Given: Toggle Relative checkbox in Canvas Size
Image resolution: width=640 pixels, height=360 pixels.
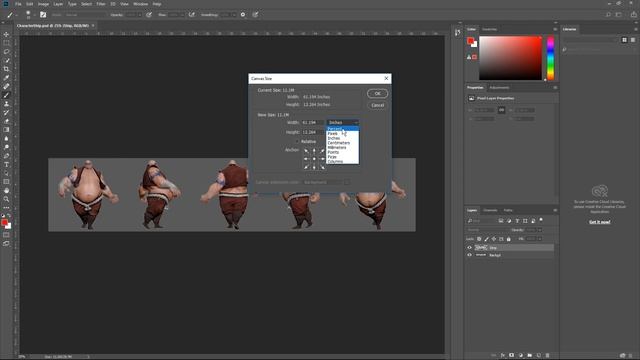Looking at the screenshot, I should tap(297, 142).
